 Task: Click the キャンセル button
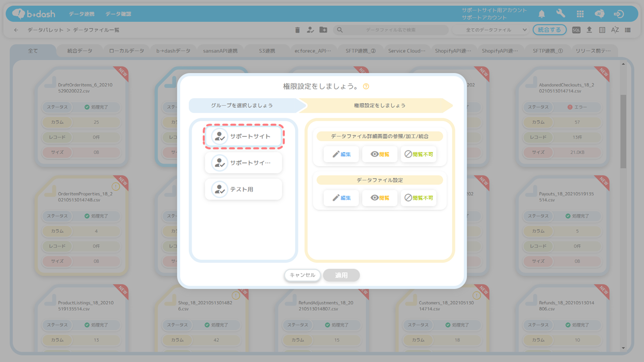[x=302, y=275]
